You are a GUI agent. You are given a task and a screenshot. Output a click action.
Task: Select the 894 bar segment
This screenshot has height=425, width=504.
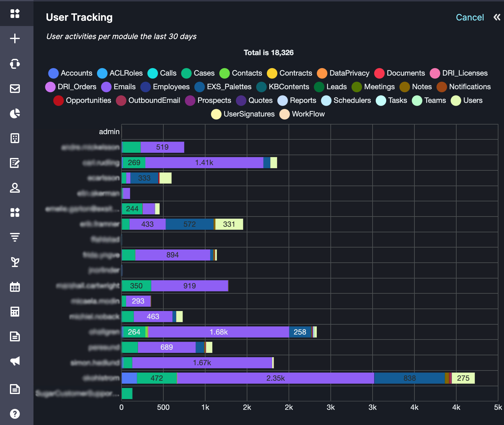173,255
